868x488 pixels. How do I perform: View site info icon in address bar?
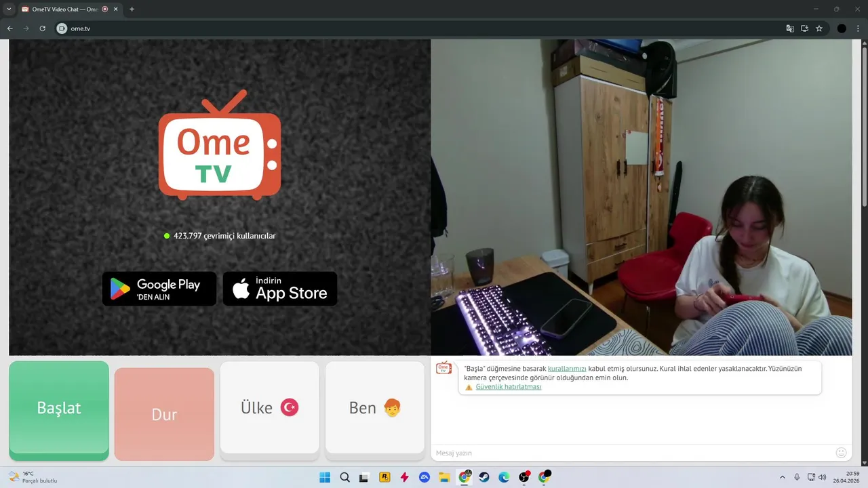(62, 28)
